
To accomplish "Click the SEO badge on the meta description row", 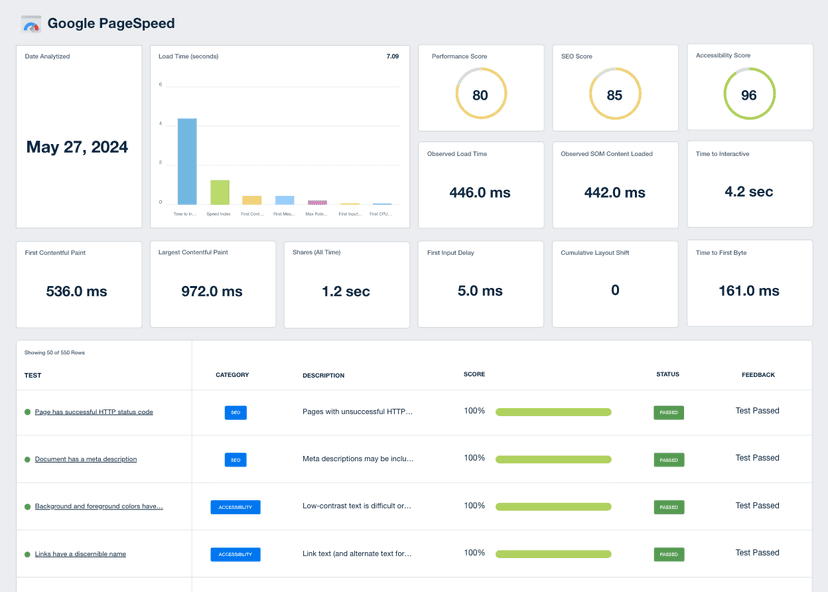I will [235, 459].
